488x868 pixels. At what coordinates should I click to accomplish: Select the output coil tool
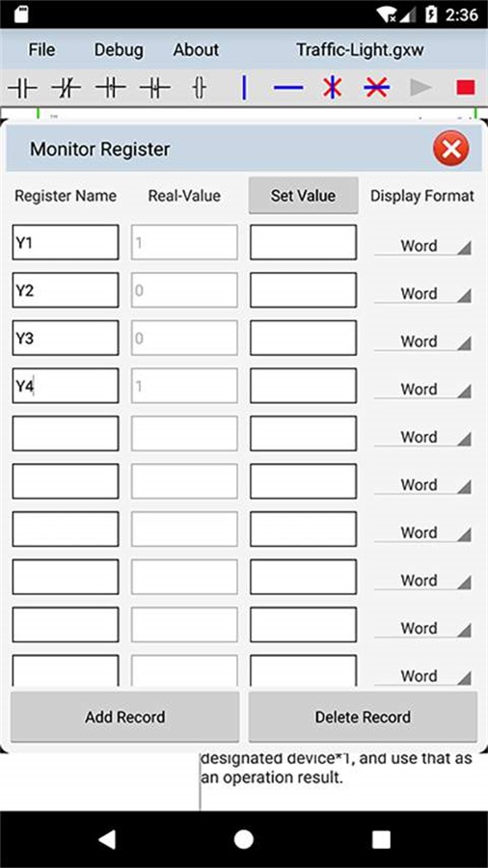200,88
